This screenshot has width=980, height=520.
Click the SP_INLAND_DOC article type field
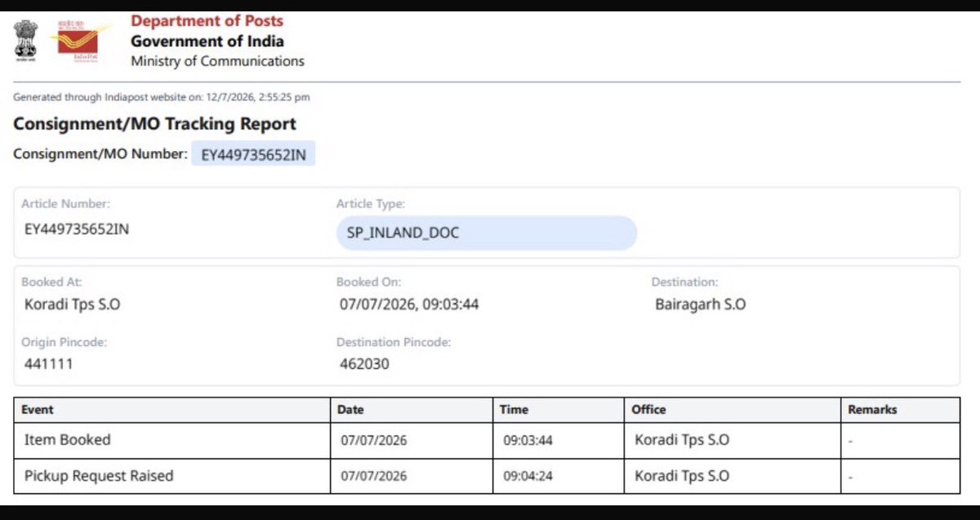point(487,233)
